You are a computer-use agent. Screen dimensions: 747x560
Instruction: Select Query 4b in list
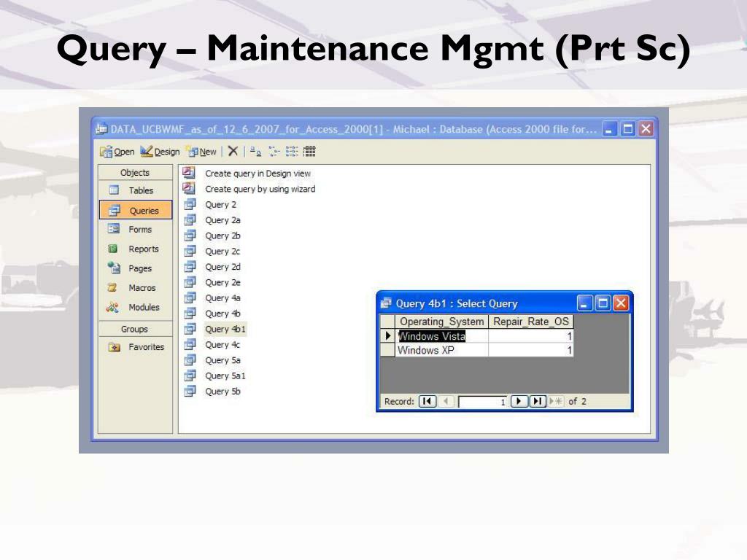click(222, 314)
